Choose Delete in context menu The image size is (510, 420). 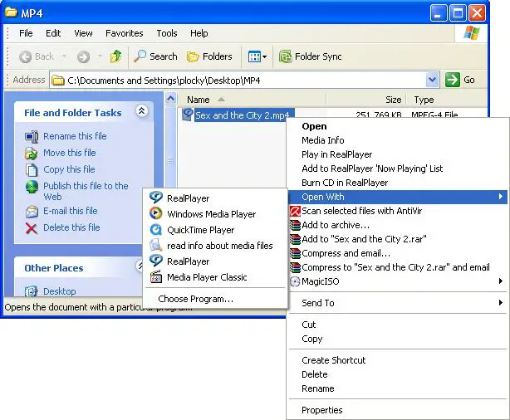(x=398, y=374)
